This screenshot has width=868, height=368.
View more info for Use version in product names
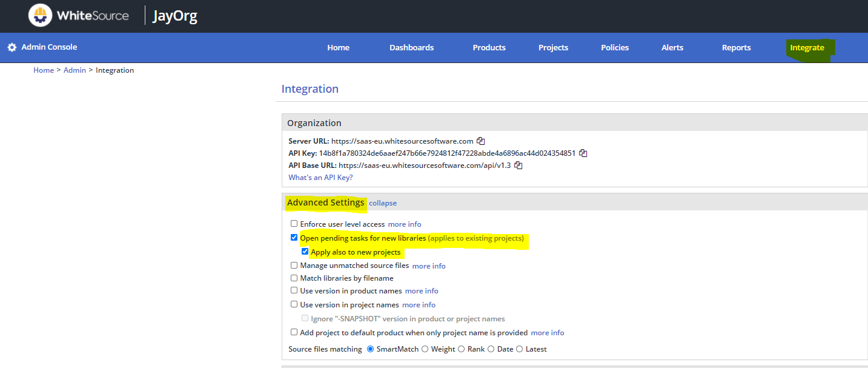click(x=421, y=290)
